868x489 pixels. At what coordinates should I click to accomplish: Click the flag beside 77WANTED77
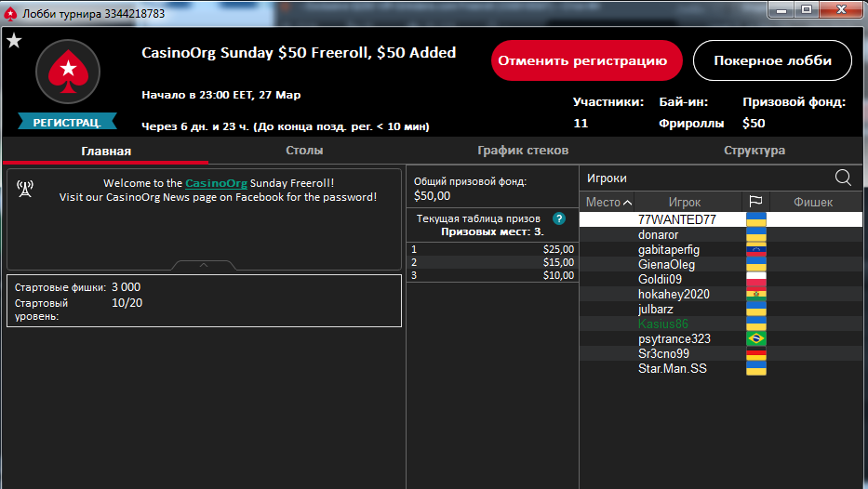pos(756,219)
